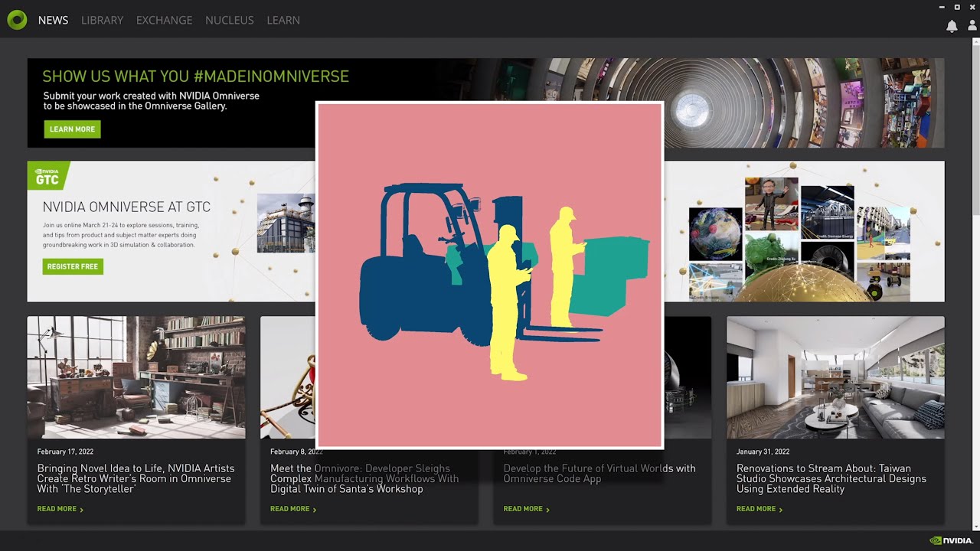Open the retro writer's room thumbnail
This screenshot has height=551, width=980.
point(136,377)
